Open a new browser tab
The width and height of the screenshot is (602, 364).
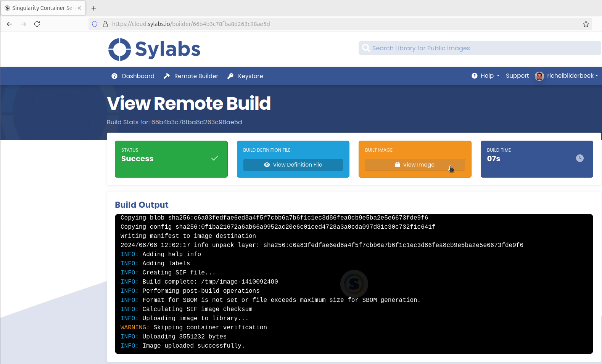coord(94,8)
